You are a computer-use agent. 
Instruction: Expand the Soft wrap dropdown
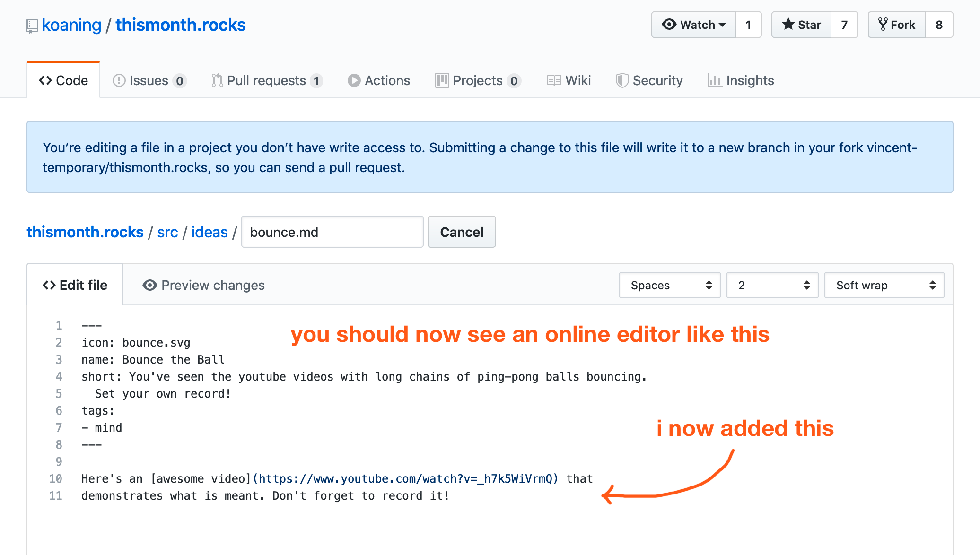click(x=884, y=285)
